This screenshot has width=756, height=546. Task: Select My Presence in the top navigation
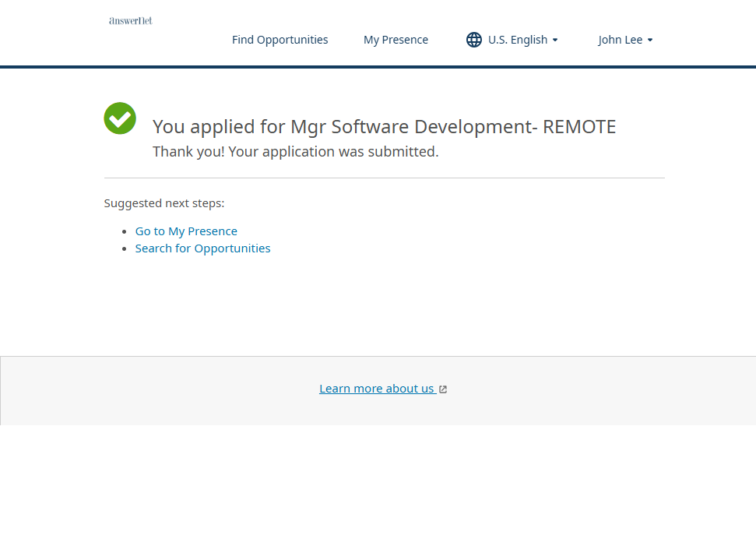396,40
